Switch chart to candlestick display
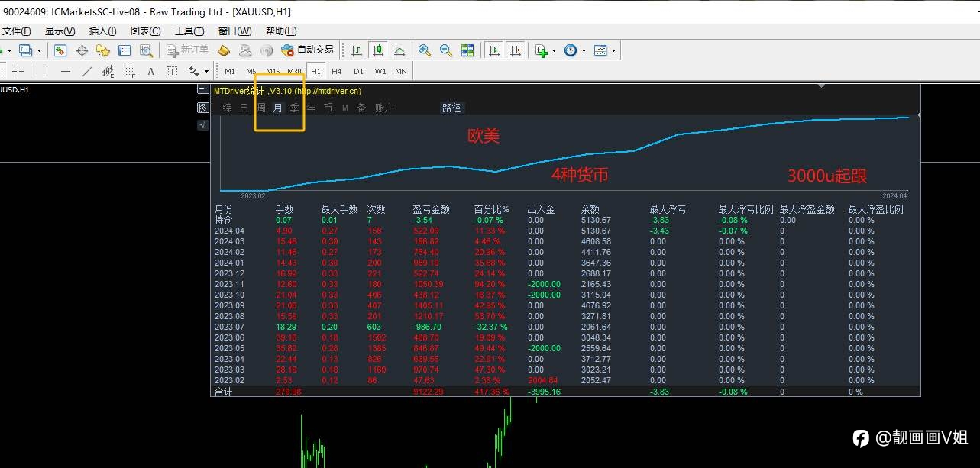 point(377,50)
